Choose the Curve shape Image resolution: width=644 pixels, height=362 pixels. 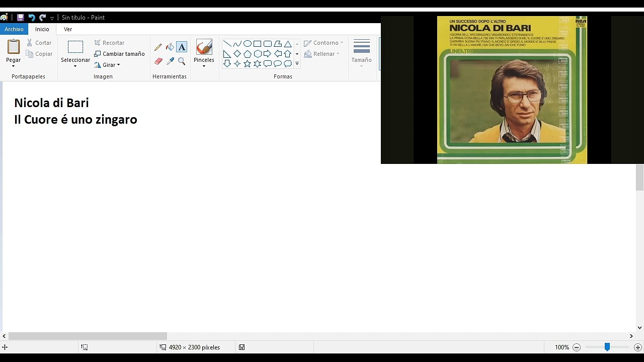click(237, 44)
